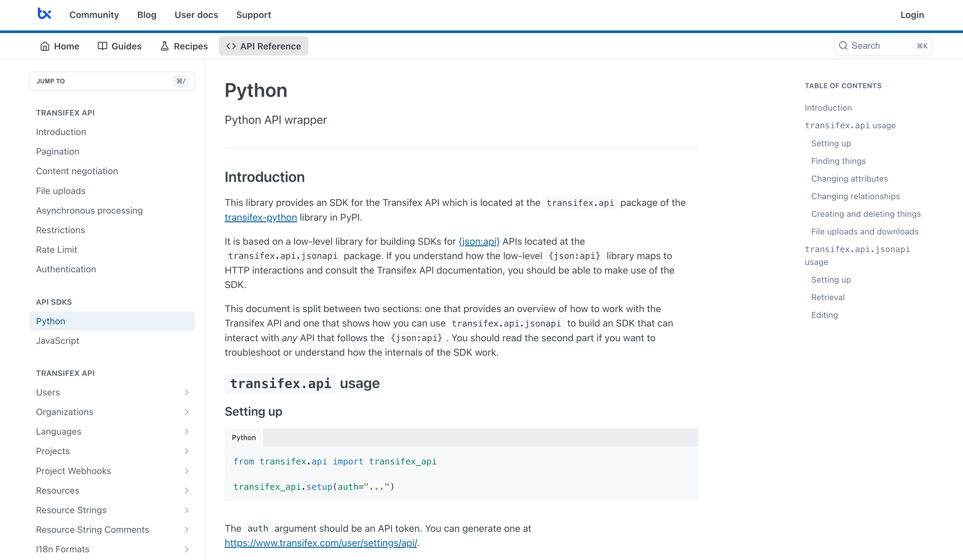Click the Recipes flask icon
Screen dimensions: 963x560
pos(165,46)
